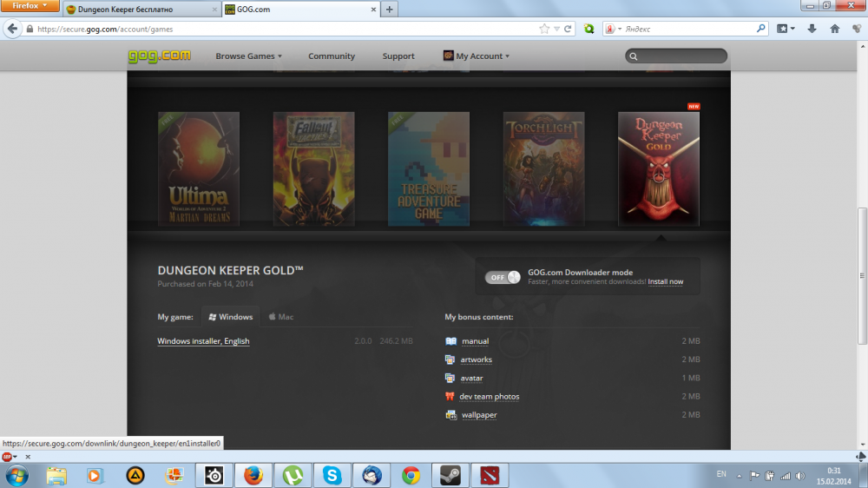Open Firefox from the taskbar

[253, 475]
